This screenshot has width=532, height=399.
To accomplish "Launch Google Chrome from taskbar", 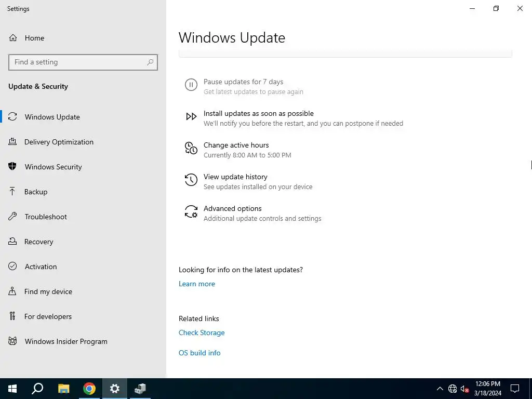I will coord(89,389).
